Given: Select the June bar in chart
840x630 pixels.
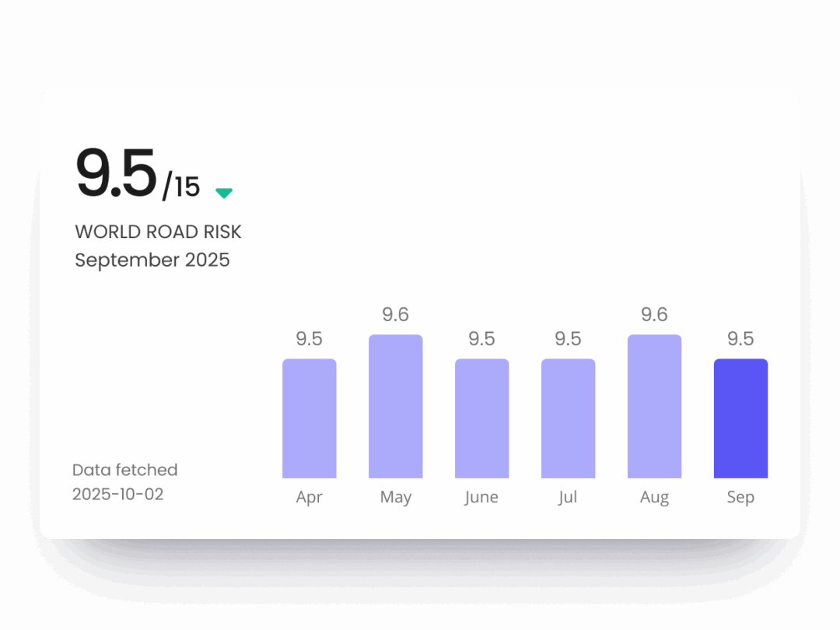Looking at the screenshot, I should coord(482,418).
